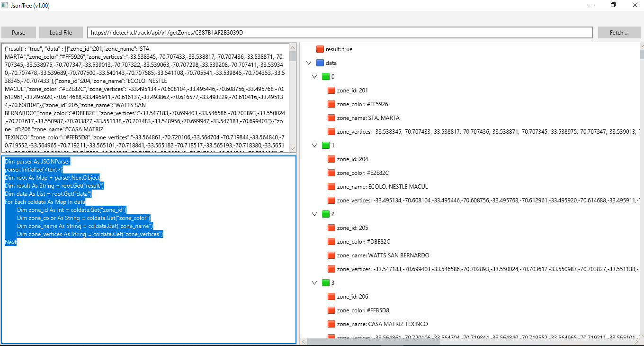The height and width of the screenshot is (346, 644).
Task: Click the green icon of array item 2
Action: [x=326, y=214]
